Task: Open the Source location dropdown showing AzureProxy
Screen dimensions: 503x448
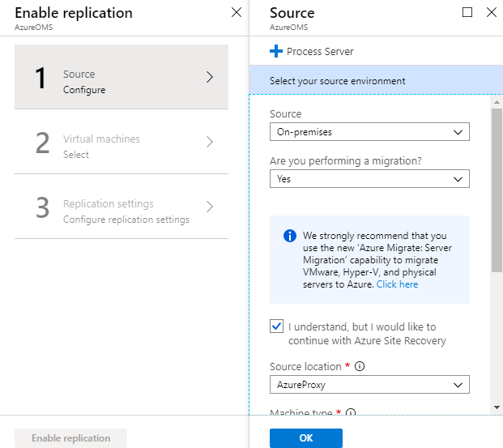Action: coord(369,385)
